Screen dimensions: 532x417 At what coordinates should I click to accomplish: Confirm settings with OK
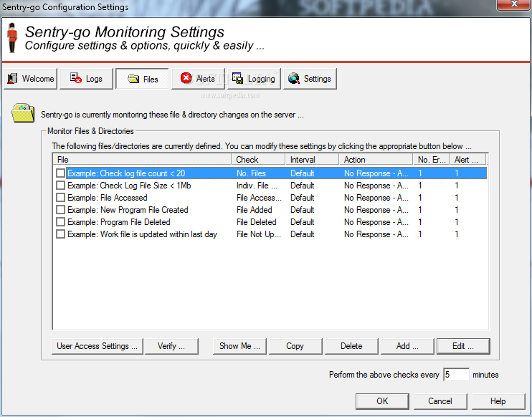pyautogui.click(x=382, y=401)
